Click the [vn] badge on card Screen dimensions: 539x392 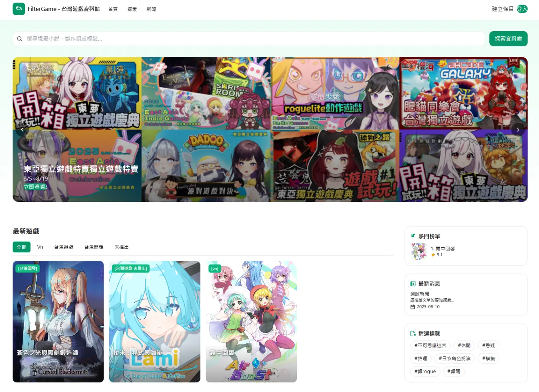point(215,269)
